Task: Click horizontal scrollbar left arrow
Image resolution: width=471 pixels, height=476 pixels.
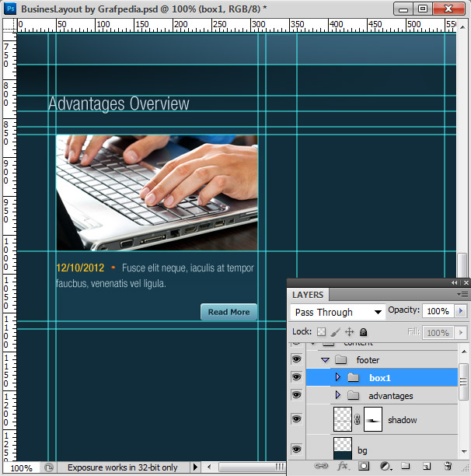Action: (x=209, y=467)
